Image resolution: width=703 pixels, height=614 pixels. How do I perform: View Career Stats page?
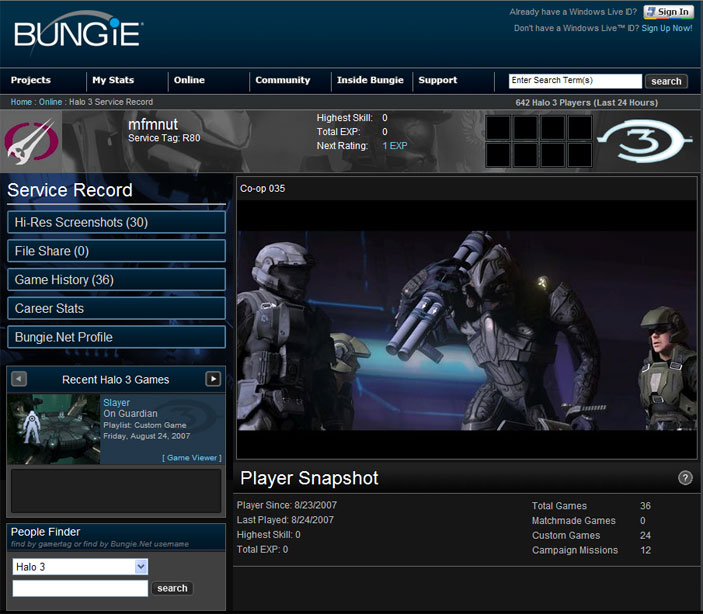116,309
